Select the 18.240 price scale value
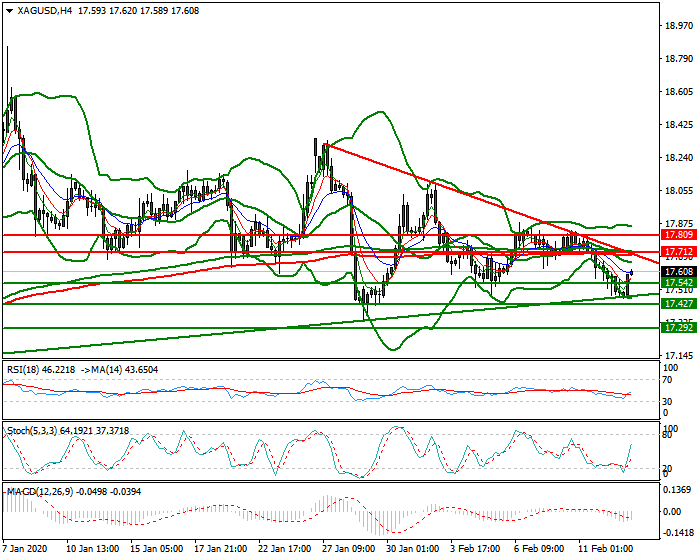Screen dimensions: 700x560 point(679,158)
